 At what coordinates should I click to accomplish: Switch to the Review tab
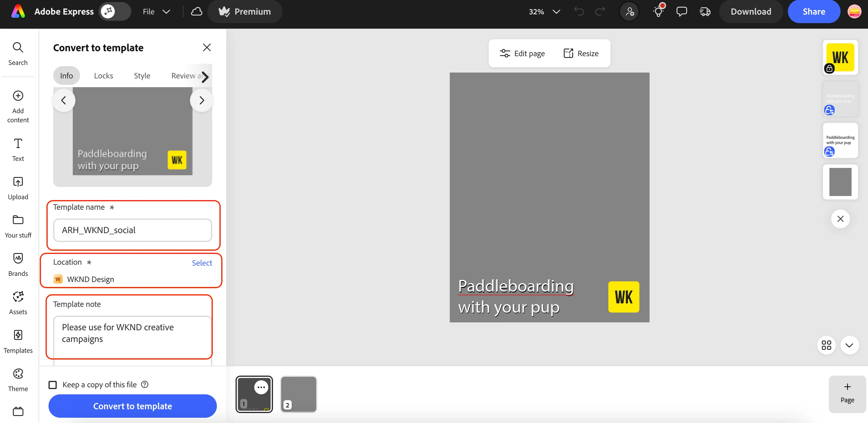coord(187,75)
